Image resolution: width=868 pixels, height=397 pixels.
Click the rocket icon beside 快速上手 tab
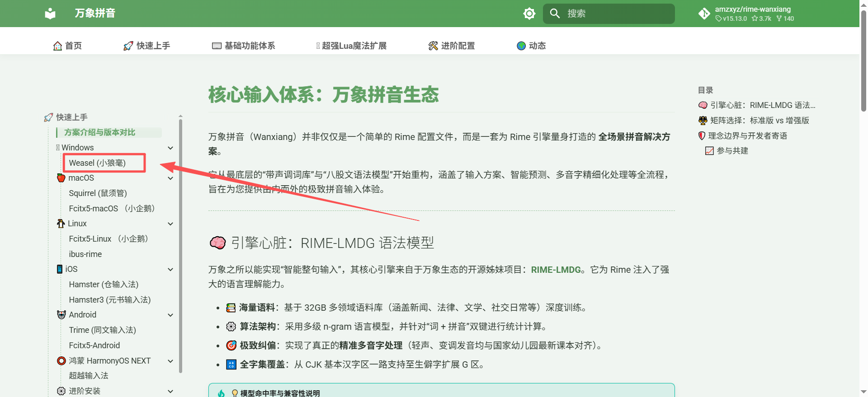point(128,46)
